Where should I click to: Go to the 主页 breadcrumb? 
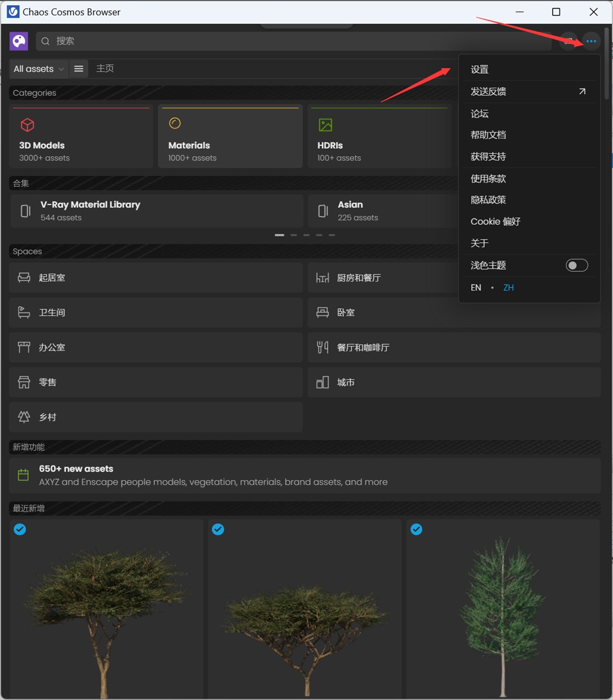pyautogui.click(x=105, y=68)
